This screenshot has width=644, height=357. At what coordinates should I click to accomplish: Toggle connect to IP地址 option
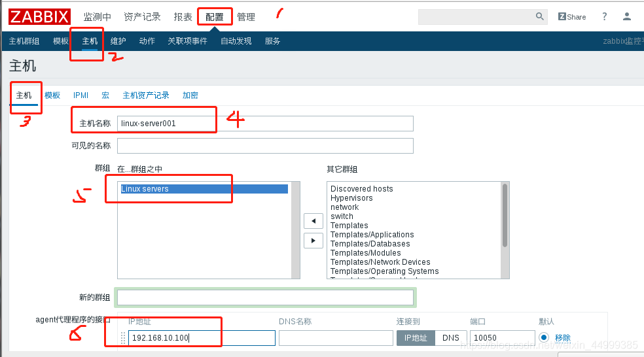[x=416, y=338]
